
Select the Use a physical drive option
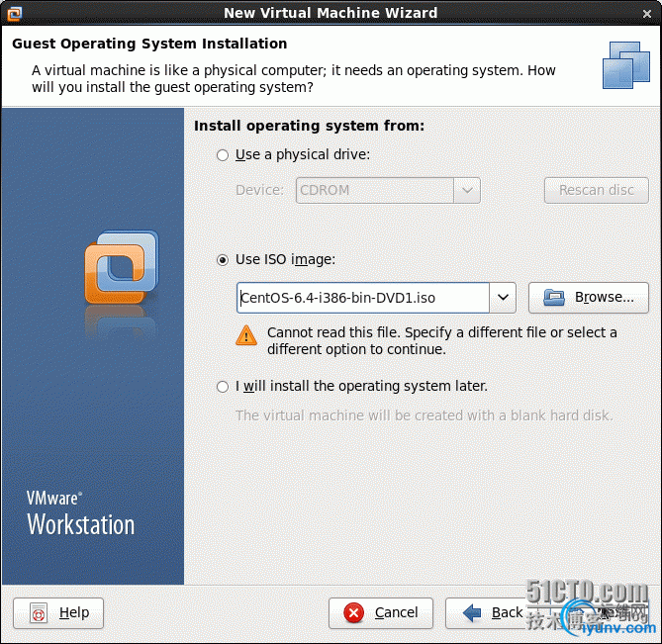[223, 155]
